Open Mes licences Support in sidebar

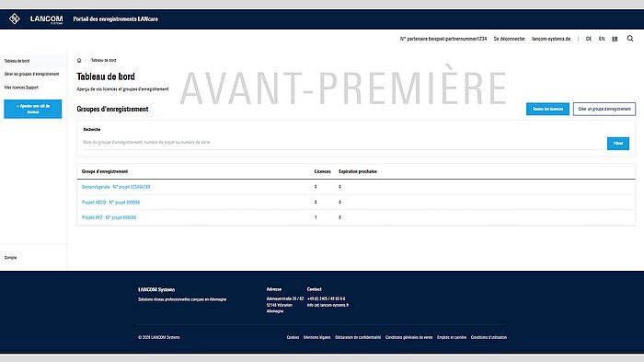(21, 88)
